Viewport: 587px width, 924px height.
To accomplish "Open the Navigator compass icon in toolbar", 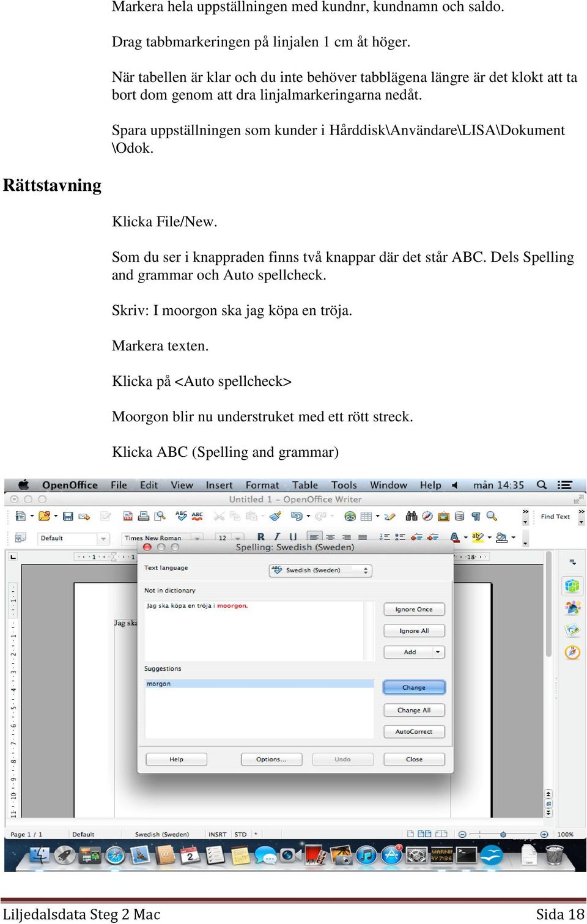I will click(427, 516).
